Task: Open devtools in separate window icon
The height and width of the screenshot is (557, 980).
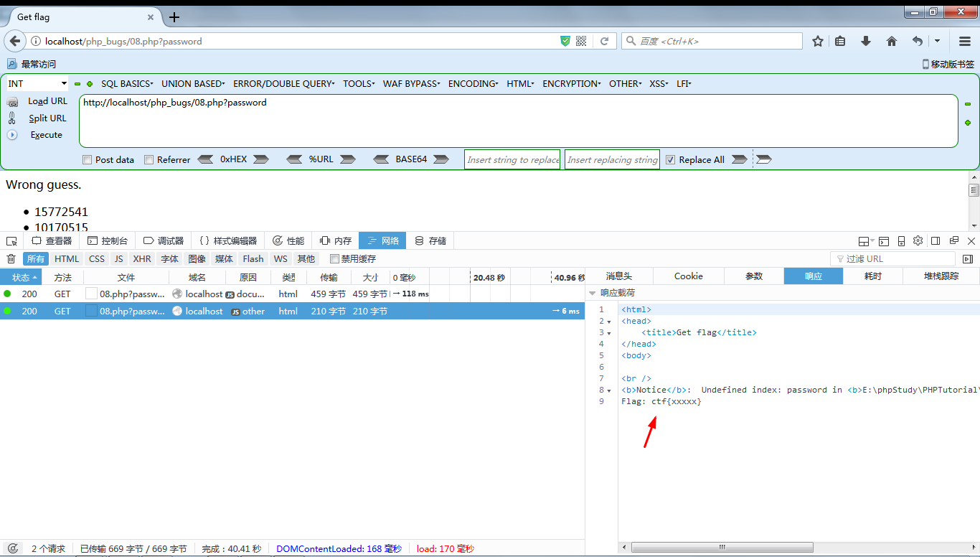Action: coord(953,240)
